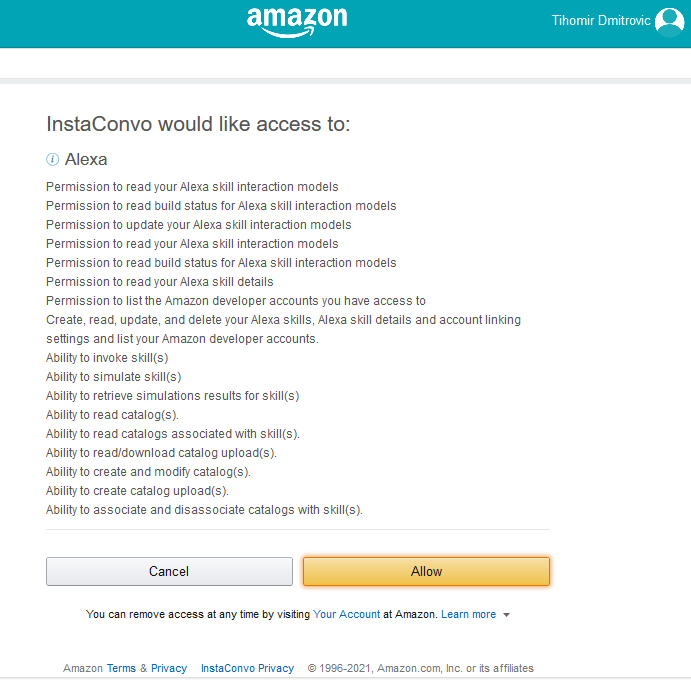Click the copyright 1996-2021 Amazon.com footer text

pos(421,668)
